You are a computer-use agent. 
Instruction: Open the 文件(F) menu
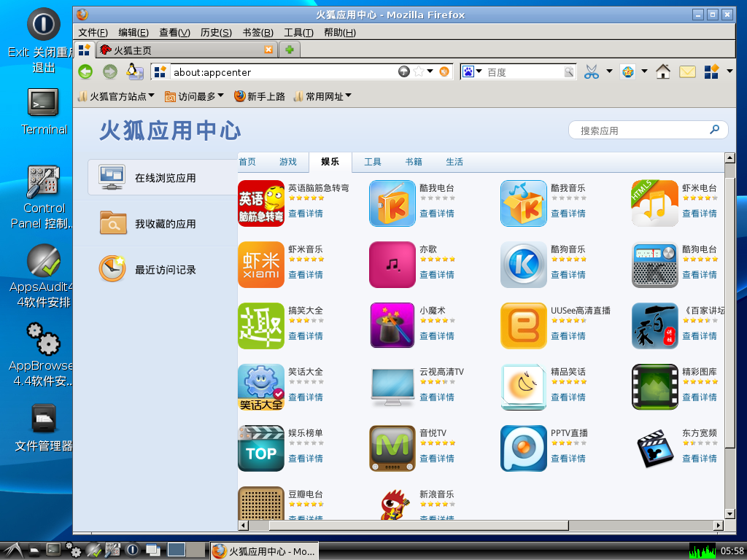(93, 32)
